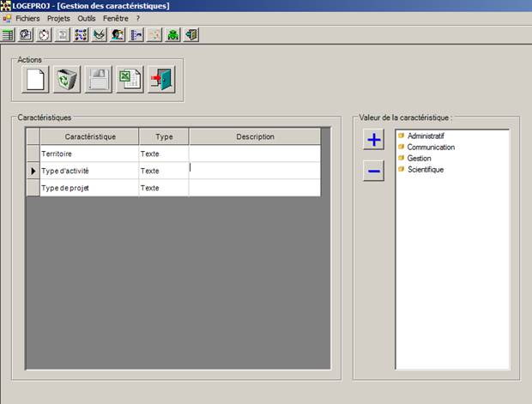Image resolution: width=532 pixels, height=404 pixels.
Task: Click the blue minus to remove value
Action: pyautogui.click(x=374, y=172)
